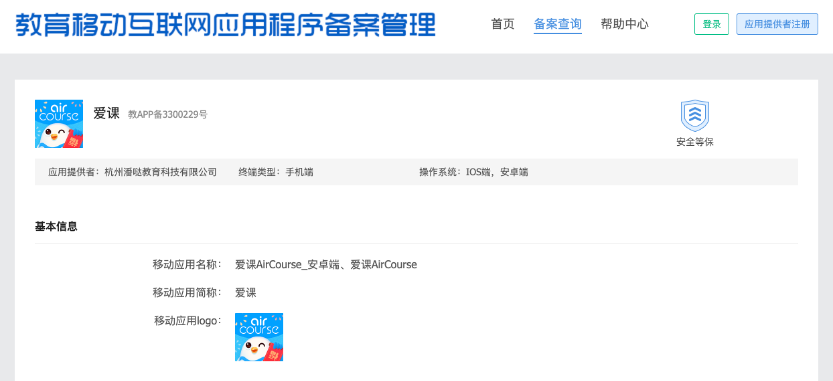833x381 pixels.
Task: Click the 安全等保 caption text
Action: pos(695,142)
